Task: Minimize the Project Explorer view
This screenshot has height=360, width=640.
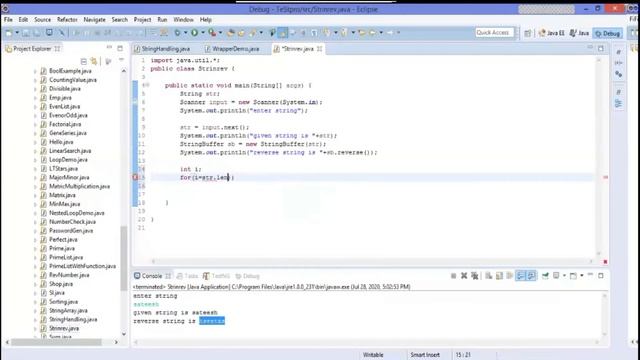Action: 109,48
